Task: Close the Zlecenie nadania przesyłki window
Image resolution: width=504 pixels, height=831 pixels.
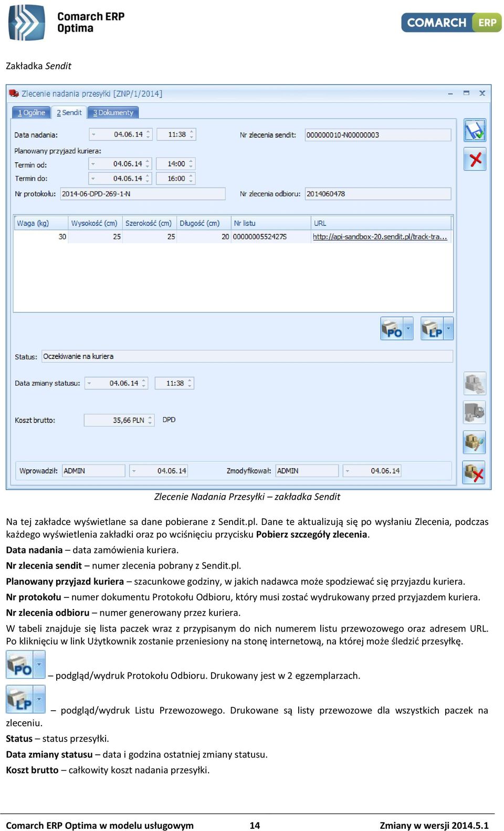Action: coord(482,93)
